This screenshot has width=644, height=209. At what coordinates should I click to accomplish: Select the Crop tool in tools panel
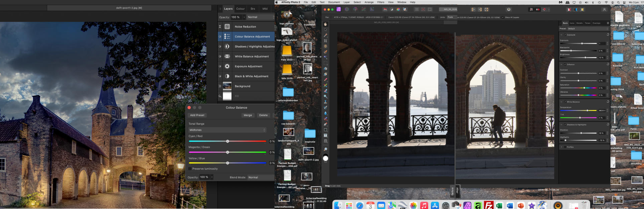[x=325, y=41]
